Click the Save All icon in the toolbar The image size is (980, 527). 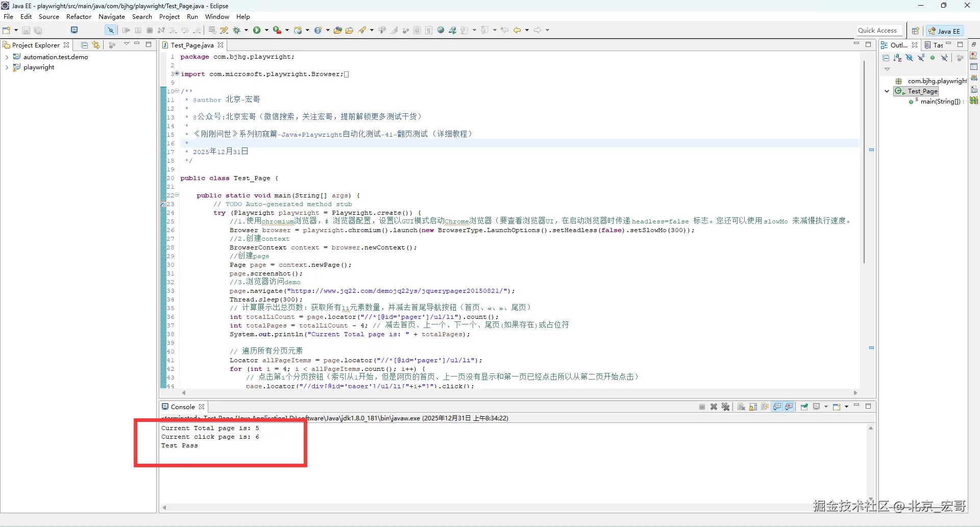tap(38, 30)
